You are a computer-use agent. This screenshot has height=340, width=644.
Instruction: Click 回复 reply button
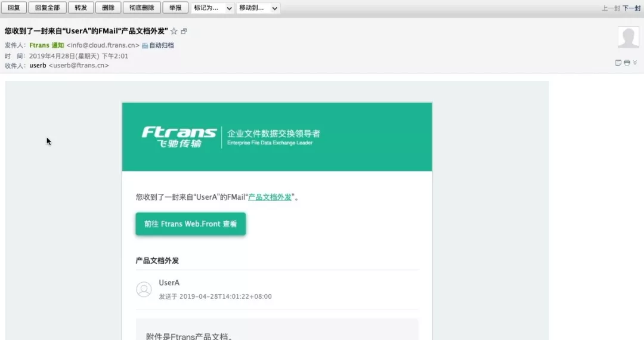pos(14,8)
